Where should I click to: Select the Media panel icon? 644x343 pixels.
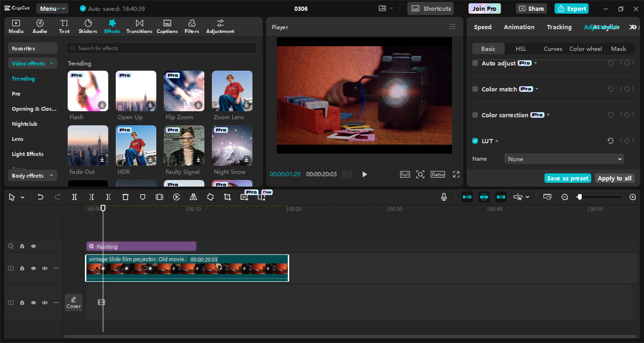click(16, 26)
